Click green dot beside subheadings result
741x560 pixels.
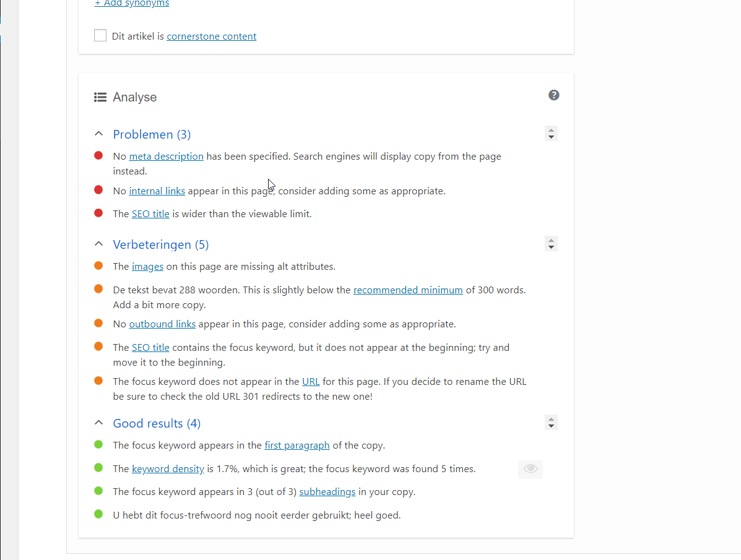[98, 491]
